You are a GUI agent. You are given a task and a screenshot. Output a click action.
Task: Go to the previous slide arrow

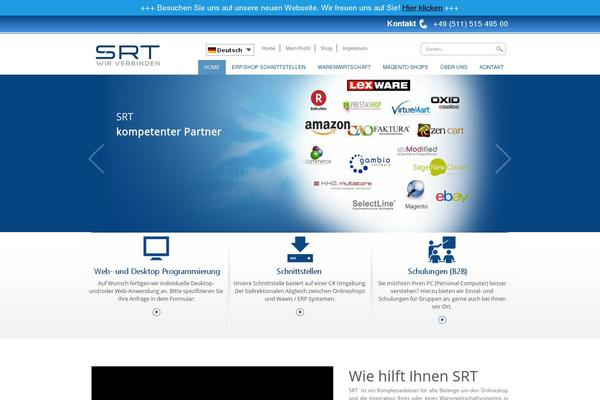(96, 159)
